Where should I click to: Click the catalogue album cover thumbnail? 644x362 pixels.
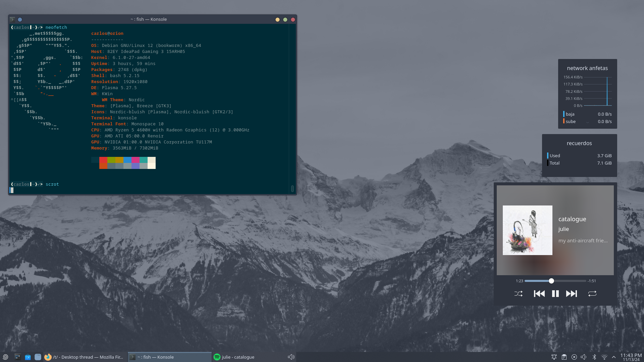coord(527,230)
